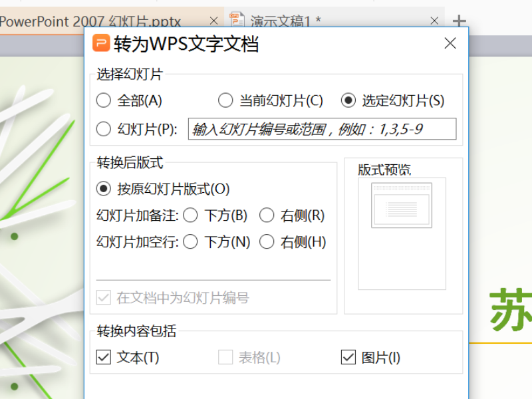Select the 选定幻灯片(S) radio button
This screenshot has height=399, width=532.
coord(348,101)
